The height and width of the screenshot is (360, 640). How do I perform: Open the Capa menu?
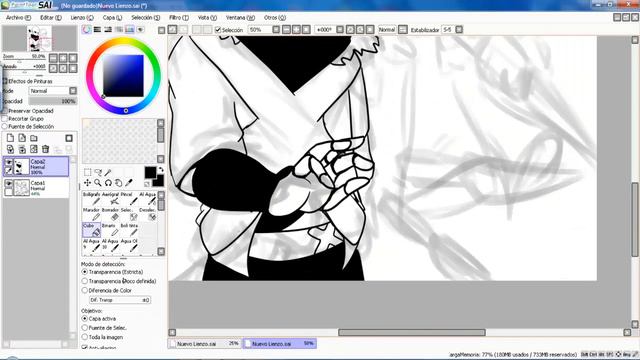click(x=112, y=18)
